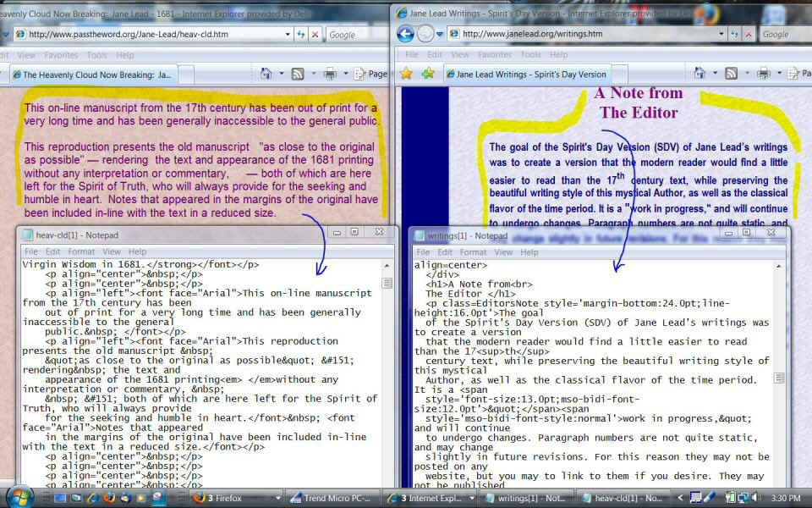Click scrollbar thumb in heav-cld[1] Notepad

(387, 283)
